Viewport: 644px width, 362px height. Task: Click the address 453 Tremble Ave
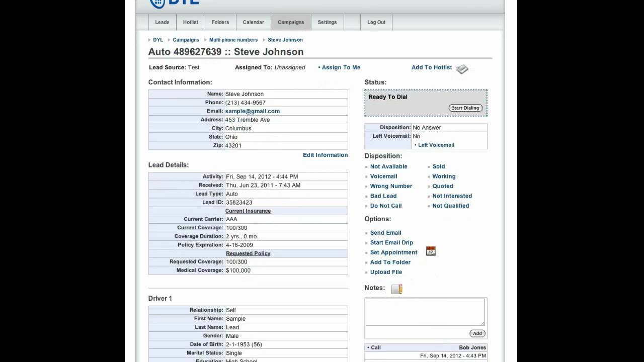248,120
